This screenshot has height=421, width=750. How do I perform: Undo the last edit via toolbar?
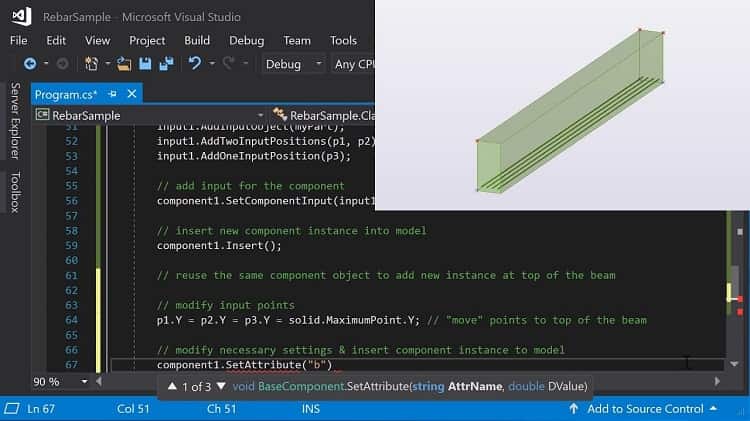click(x=194, y=64)
